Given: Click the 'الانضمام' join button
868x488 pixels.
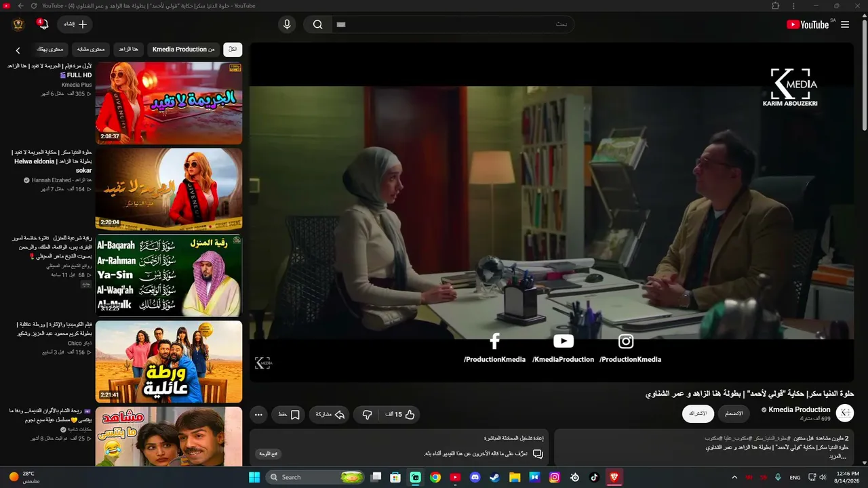Looking at the screenshot, I should click(734, 413).
